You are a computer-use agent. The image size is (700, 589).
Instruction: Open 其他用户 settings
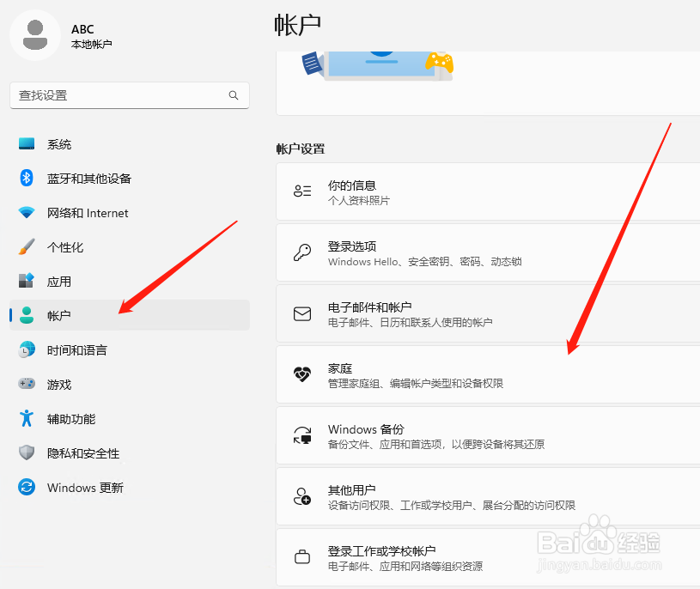click(488, 496)
